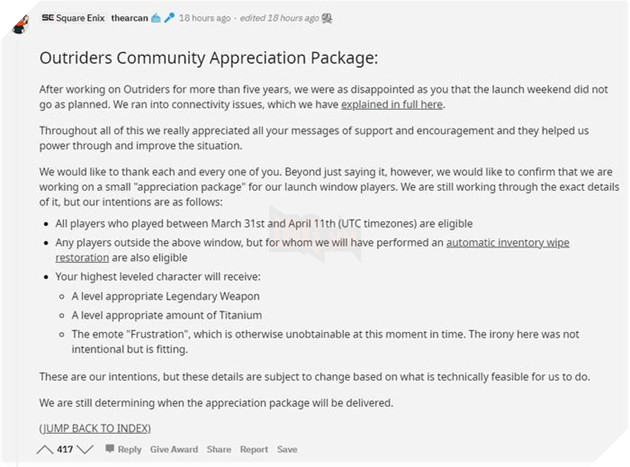Upvote the Outriders appreciation package comment

[45, 450]
